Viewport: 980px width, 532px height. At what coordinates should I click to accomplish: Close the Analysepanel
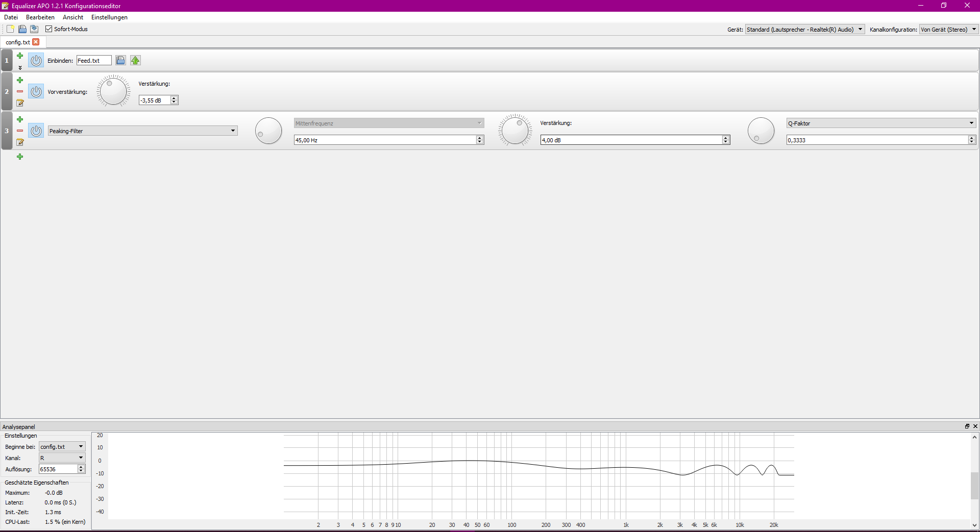pyautogui.click(x=975, y=426)
